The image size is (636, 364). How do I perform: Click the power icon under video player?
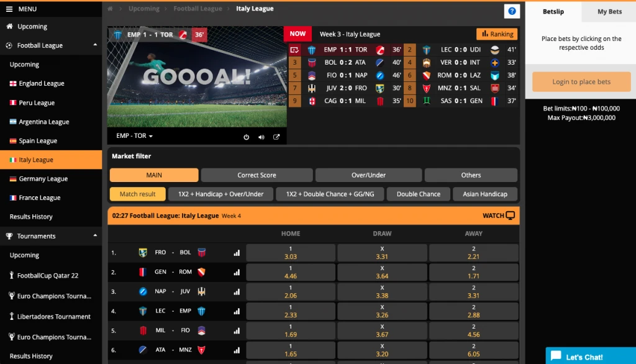[246, 137]
